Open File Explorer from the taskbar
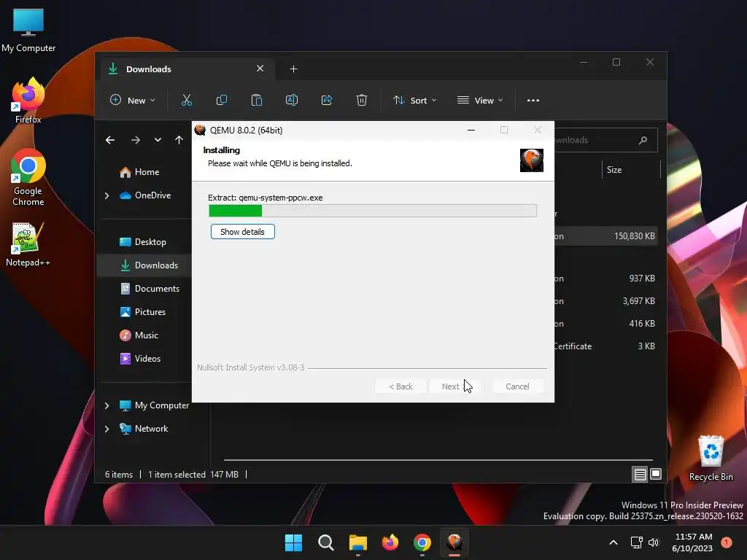 point(357,542)
